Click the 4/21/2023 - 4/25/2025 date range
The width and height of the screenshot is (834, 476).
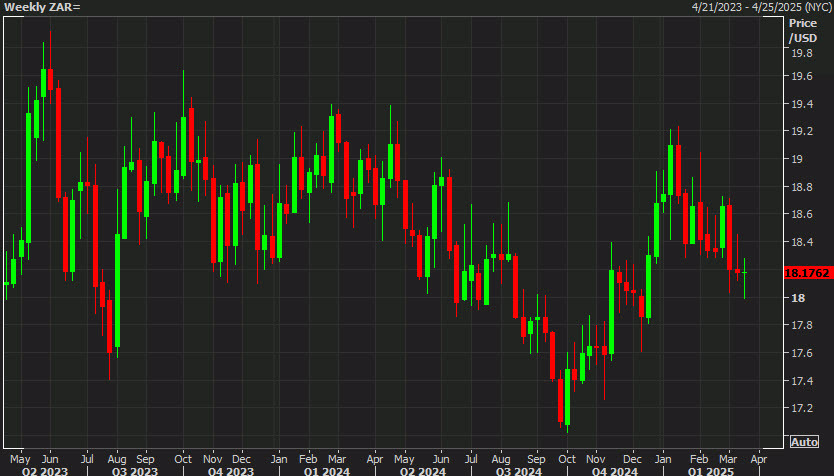pos(762,7)
